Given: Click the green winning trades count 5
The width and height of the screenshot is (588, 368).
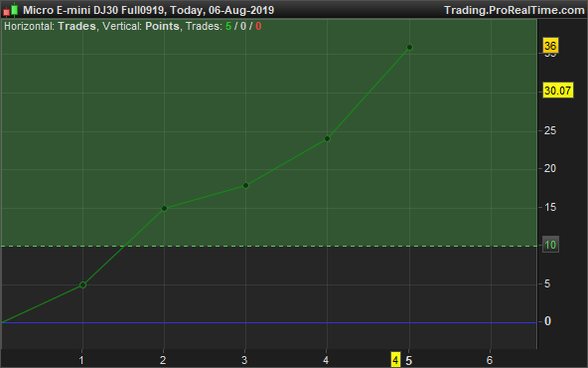Looking at the screenshot, I should coord(228,26).
